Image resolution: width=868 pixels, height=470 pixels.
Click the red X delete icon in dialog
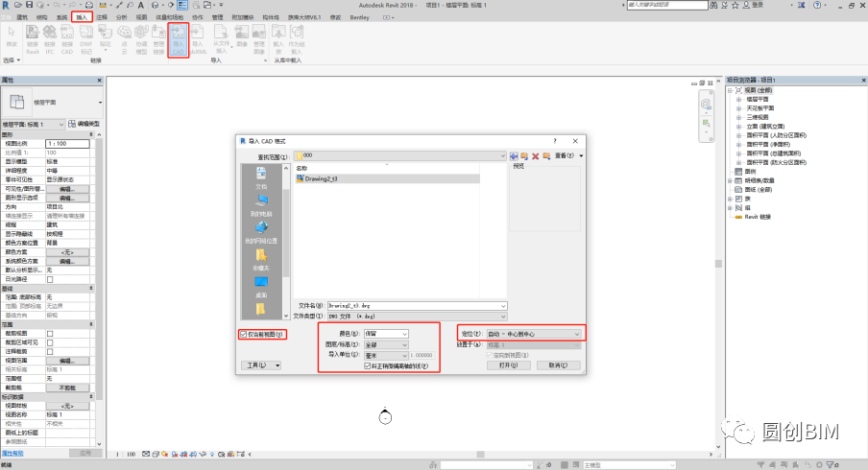[x=536, y=156]
